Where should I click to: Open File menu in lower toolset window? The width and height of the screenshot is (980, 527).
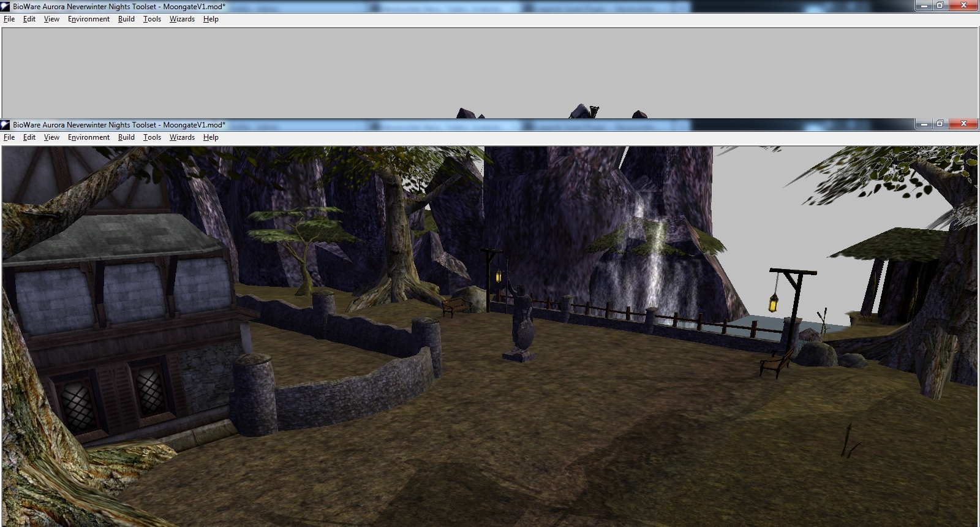[x=9, y=137]
